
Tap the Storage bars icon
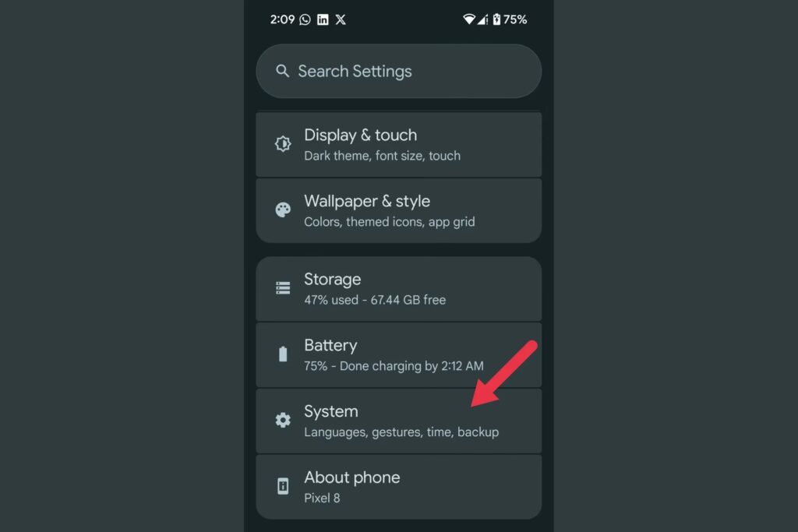(283, 288)
